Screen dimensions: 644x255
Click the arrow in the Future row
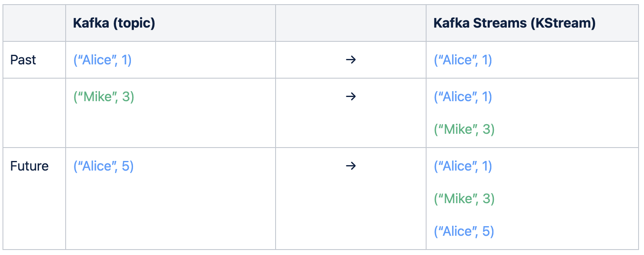[x=350, y=166]
